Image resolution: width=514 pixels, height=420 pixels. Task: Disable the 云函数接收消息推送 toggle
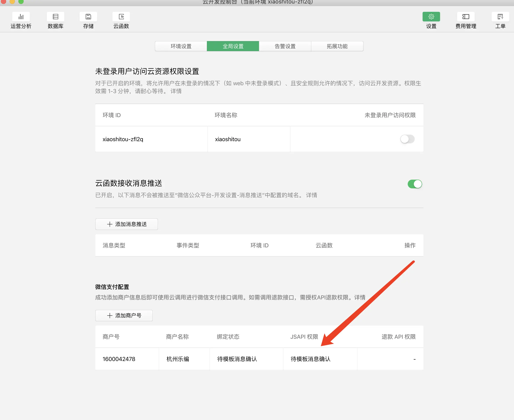tap(414, 184)
